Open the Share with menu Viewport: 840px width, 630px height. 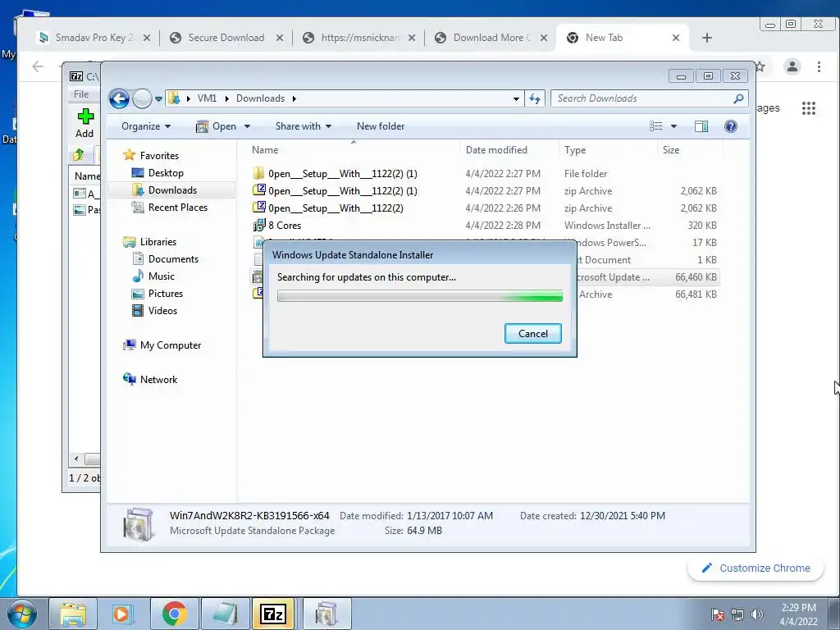pos(304,126)
